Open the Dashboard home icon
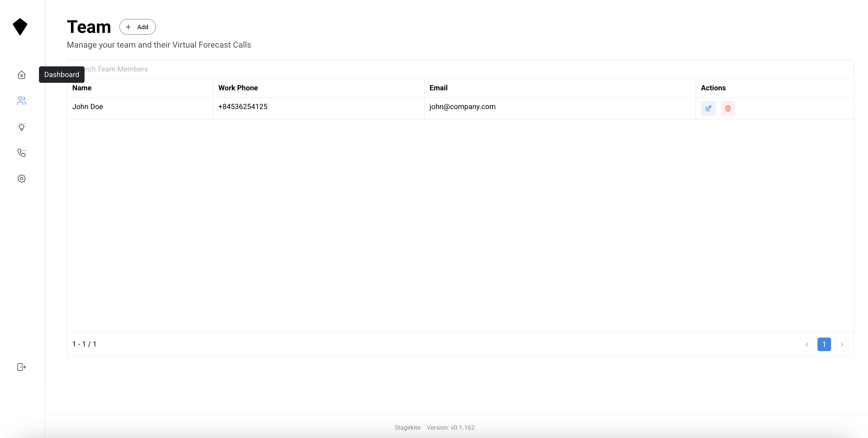Screen dimensions: 868x438 (x=22, y=75)
